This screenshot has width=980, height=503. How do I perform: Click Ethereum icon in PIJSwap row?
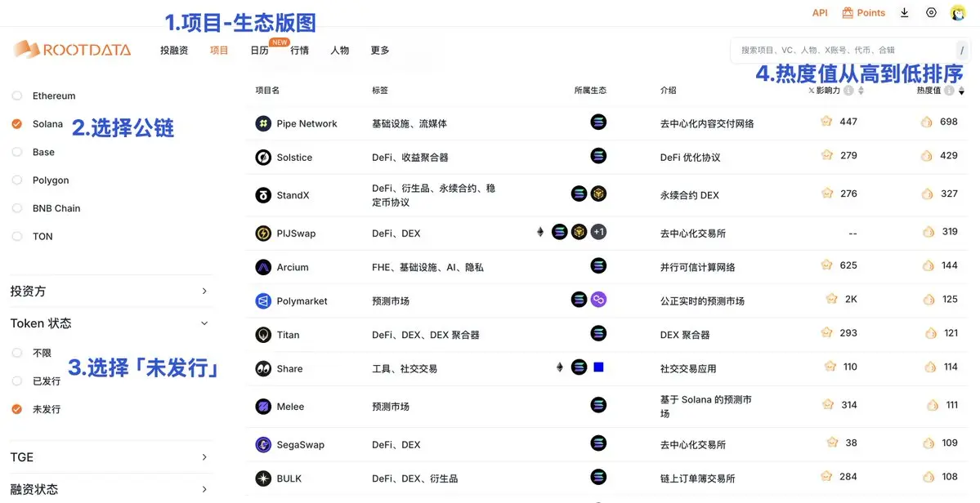(x=540, y=232)
